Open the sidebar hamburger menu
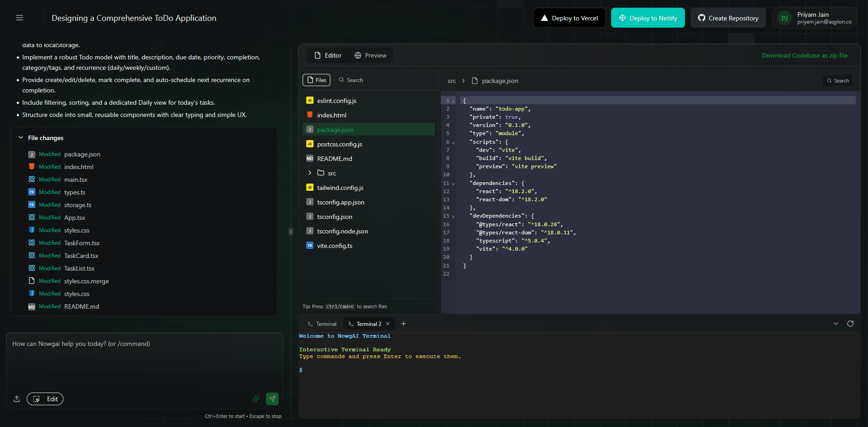This screenshot has width=868, height=427. (19, 17)
